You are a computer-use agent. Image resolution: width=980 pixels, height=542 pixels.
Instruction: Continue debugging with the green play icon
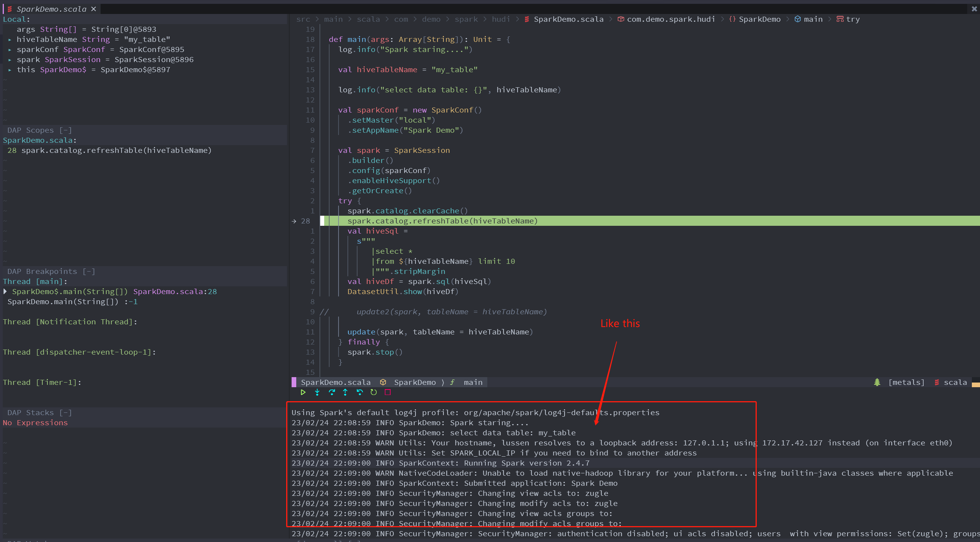[303, 392]
